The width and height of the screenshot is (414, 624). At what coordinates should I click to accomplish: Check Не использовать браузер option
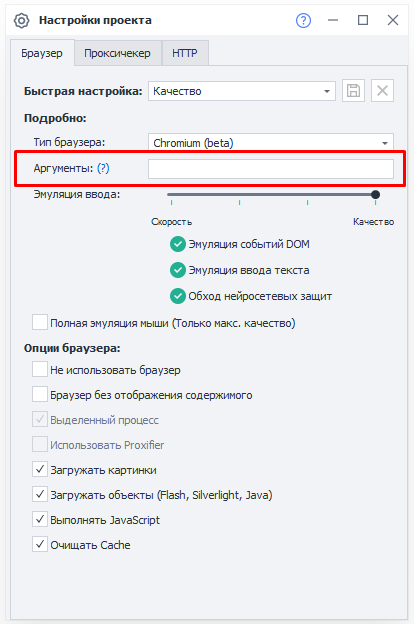coord(40,369)
